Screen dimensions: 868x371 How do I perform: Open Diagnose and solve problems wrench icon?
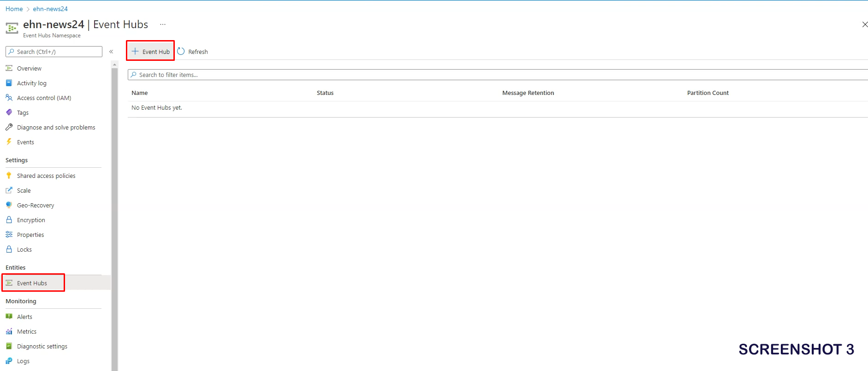tap(9, 127)
